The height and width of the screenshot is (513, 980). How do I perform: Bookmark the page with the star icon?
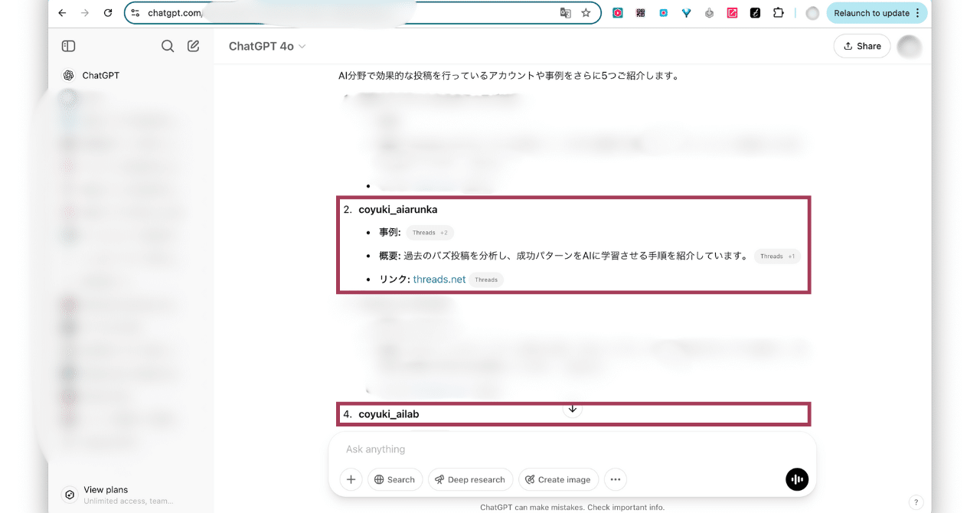pos(586,13)
